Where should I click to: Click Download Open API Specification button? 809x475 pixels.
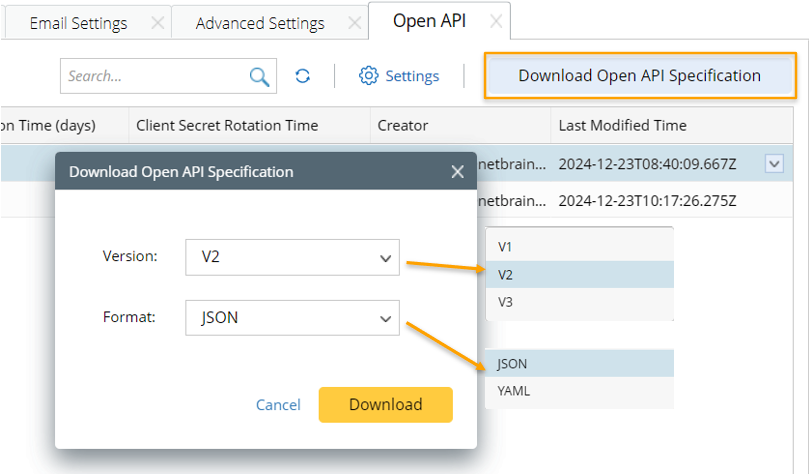[x=639, y=76]
